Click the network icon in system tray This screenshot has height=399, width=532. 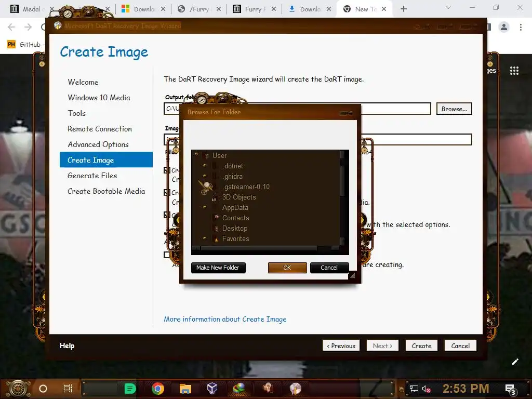click(x=414, y=389)
